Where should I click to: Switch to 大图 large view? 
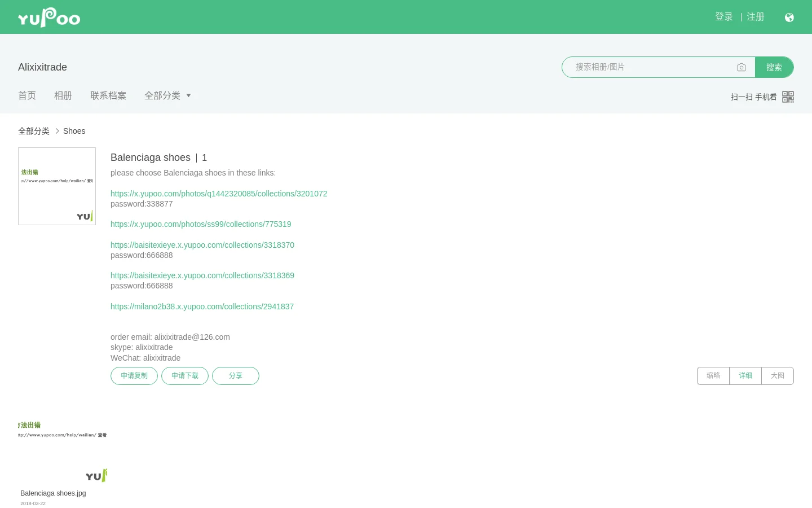(778, 376)
